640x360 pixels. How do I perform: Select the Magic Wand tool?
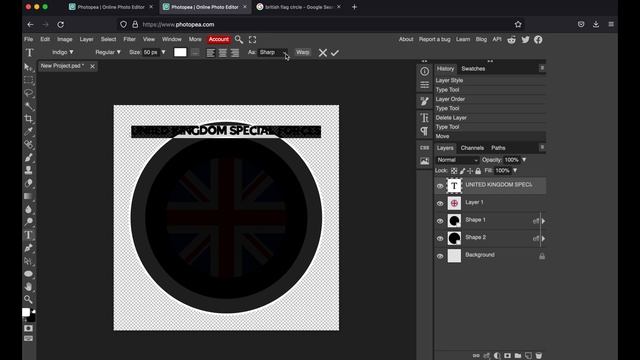(x=28, y=106)
